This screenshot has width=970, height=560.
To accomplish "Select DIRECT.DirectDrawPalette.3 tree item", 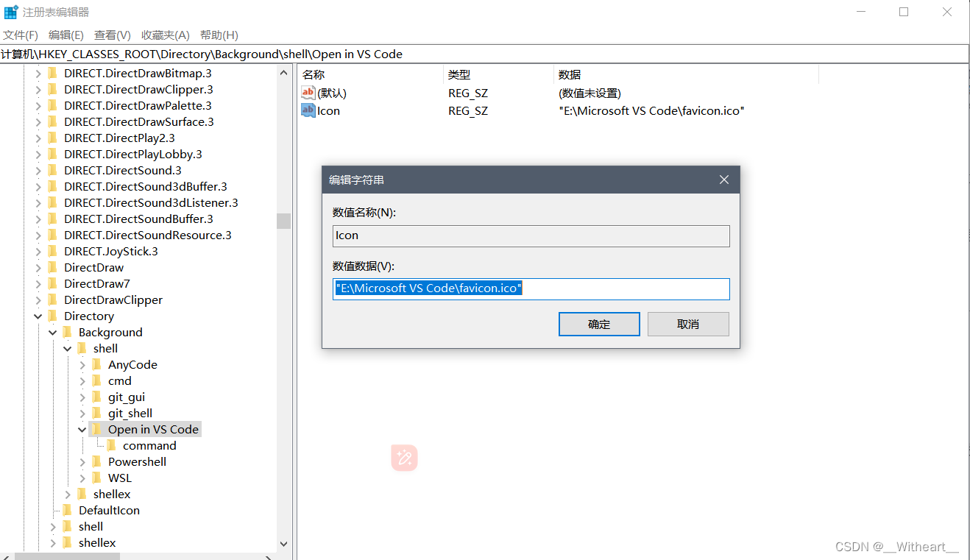I will [138, 105].
